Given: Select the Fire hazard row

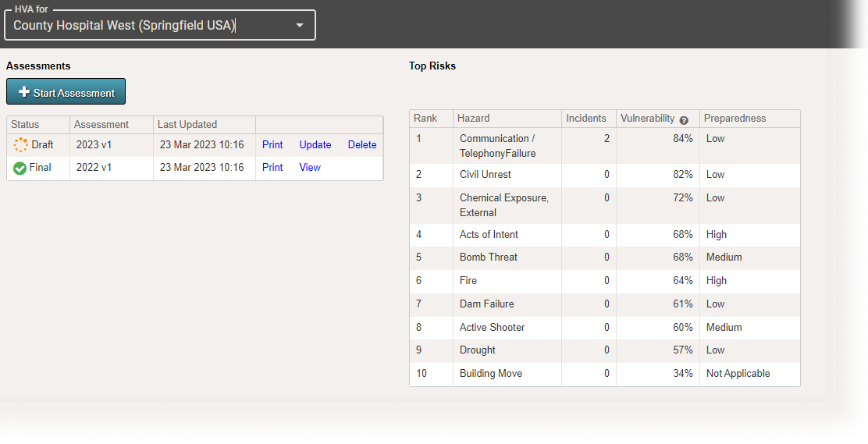Looking at the screenshot, I should tap(605, 281).
